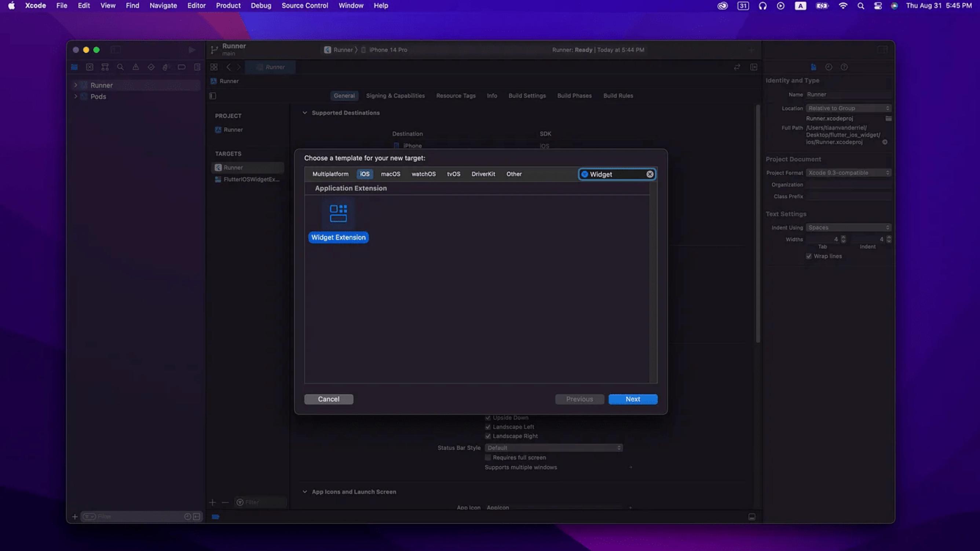Open the Product menu
980x551 pixels.
(228, 6)
